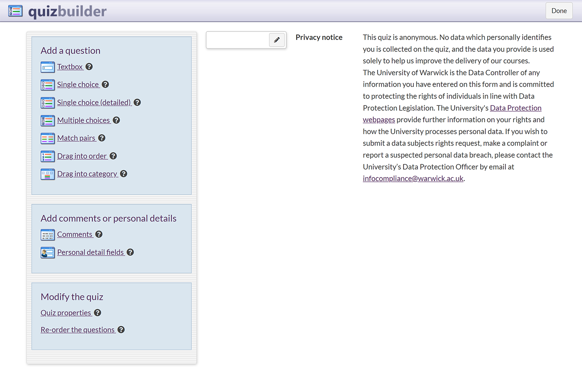The height and width of the screenshot is (392, 582).
Task: Open help for Re-order the questions
Action: point(121,330)
